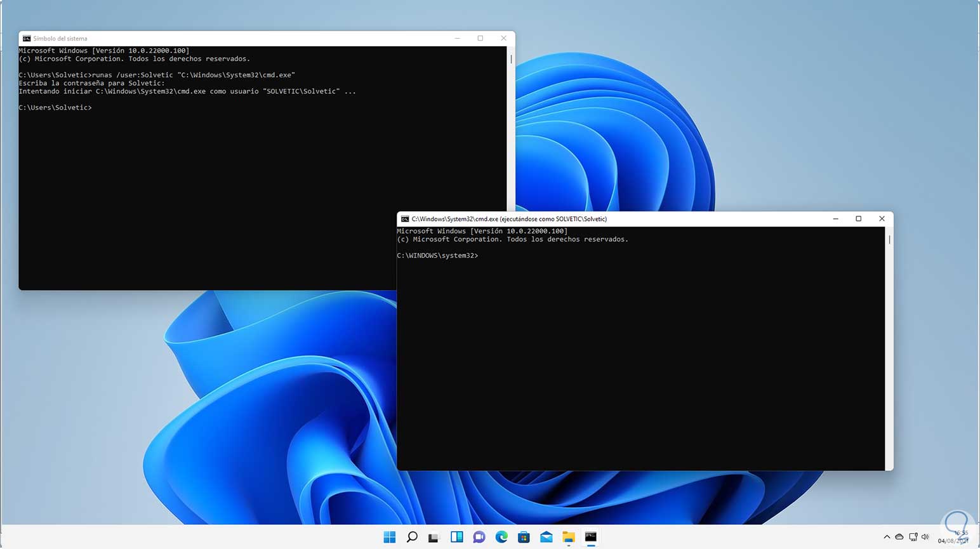Open File Explorer from the taskbar
980x549 pixels.
point(569,537)
